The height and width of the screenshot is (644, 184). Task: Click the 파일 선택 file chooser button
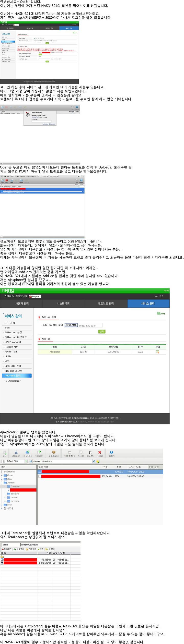[71, 325]
